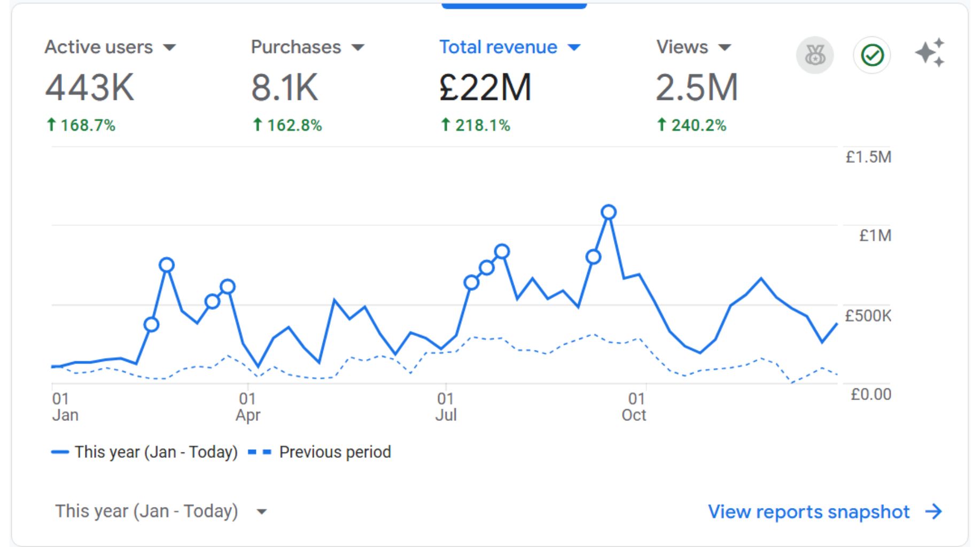980x547 pixels.
Task: Expand the Views metric dropdown arrow
Action: click(x=725, y=48)
